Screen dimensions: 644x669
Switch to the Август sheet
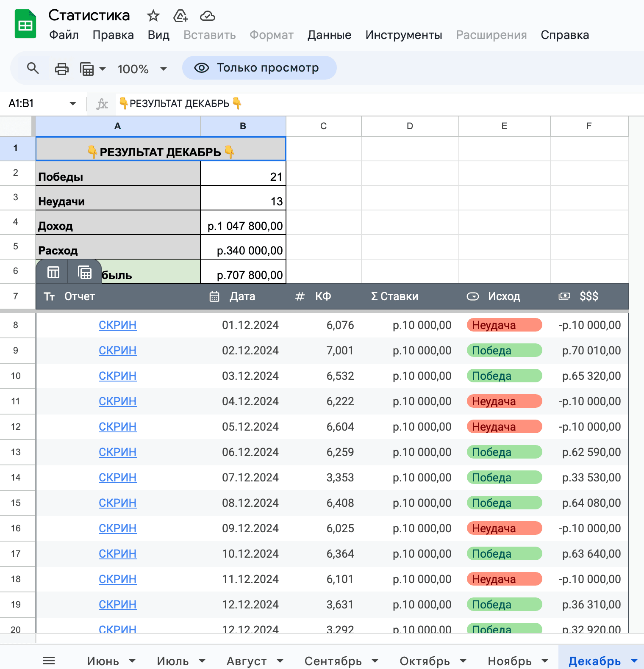click(x=247, y=661)
